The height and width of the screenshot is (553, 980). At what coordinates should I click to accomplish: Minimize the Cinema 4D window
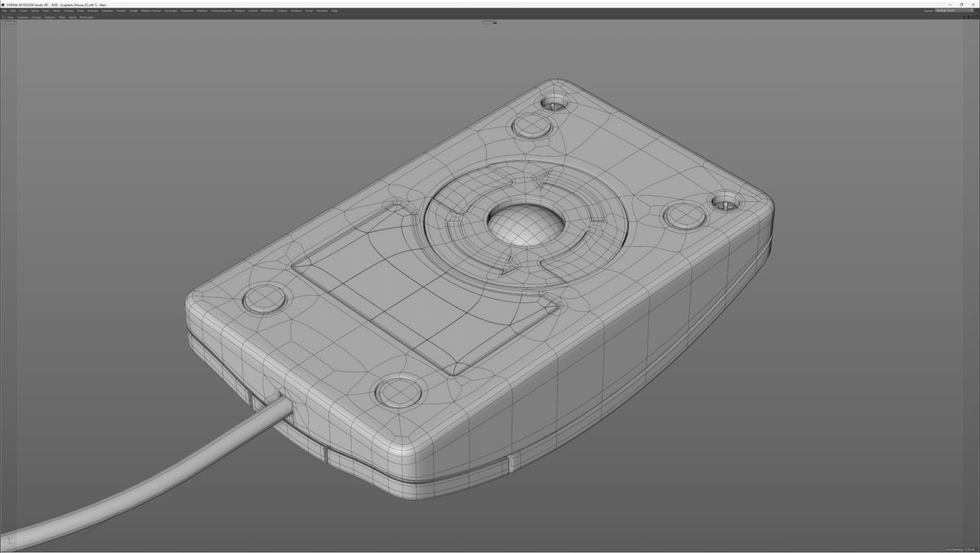[950, 5]
